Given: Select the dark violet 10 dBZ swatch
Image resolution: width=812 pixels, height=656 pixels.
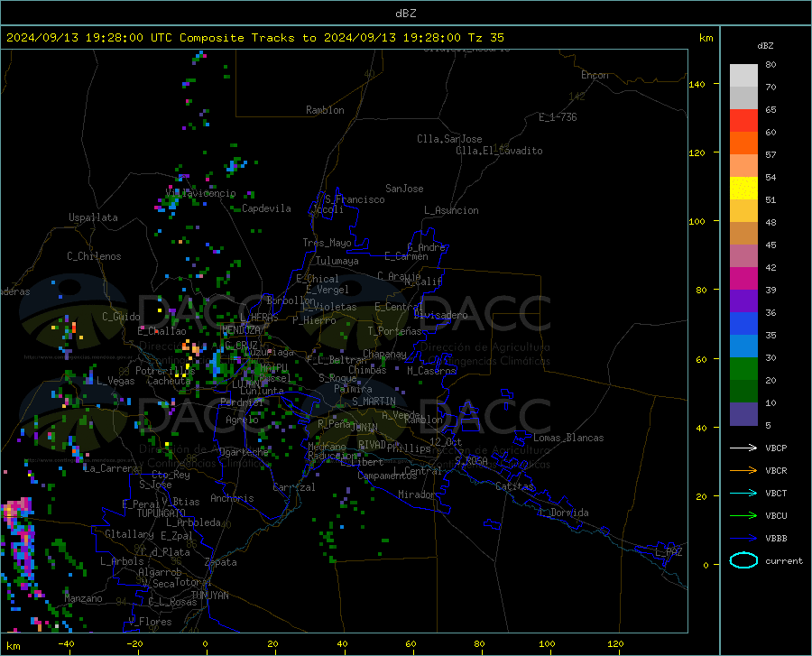Looking at the screenshot, I should click(743, 413).
